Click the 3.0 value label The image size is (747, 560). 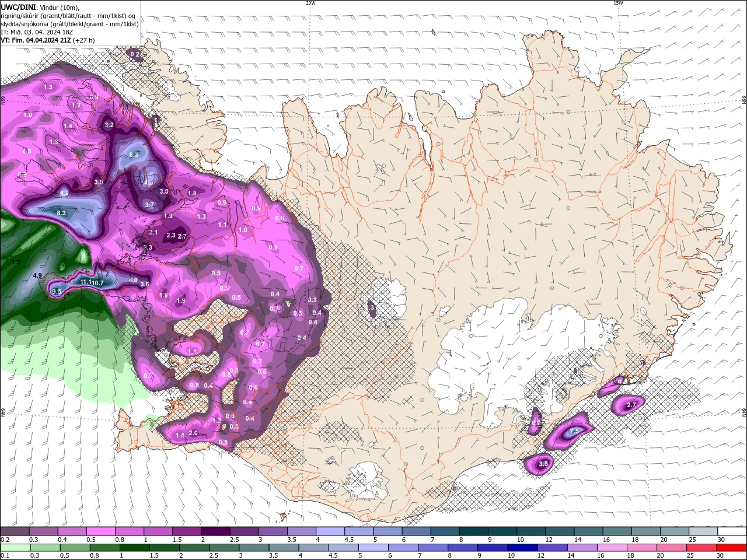tap(164, 191)
